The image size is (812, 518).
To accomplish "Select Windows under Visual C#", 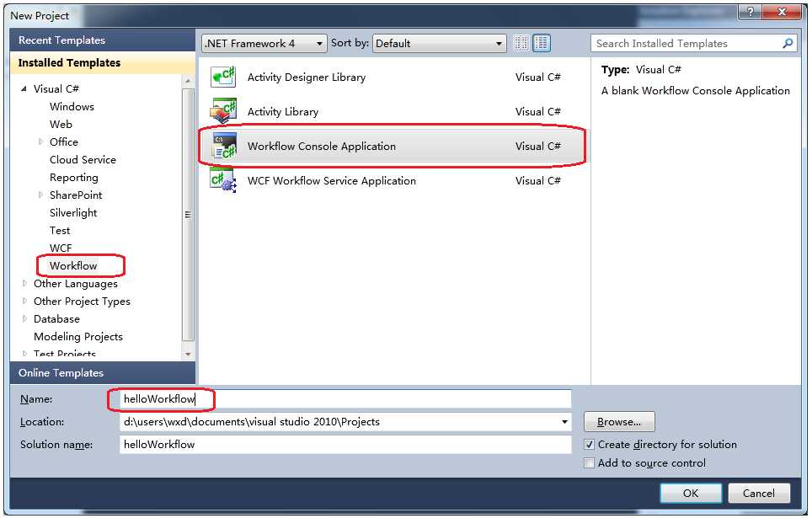I will 72,107.
